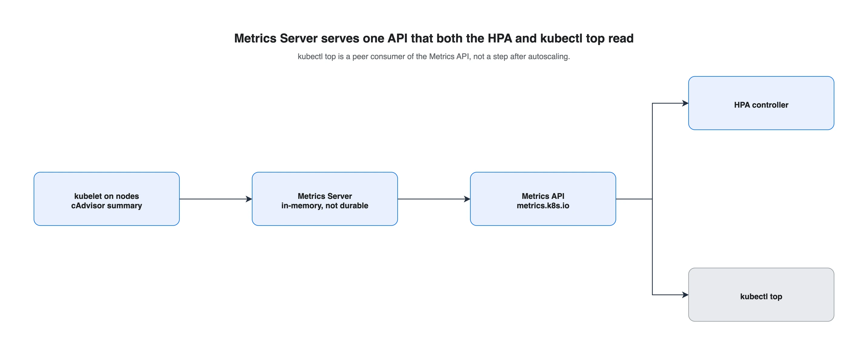
Task: Select the HPA controller box
Action: (x=761, y=103)
